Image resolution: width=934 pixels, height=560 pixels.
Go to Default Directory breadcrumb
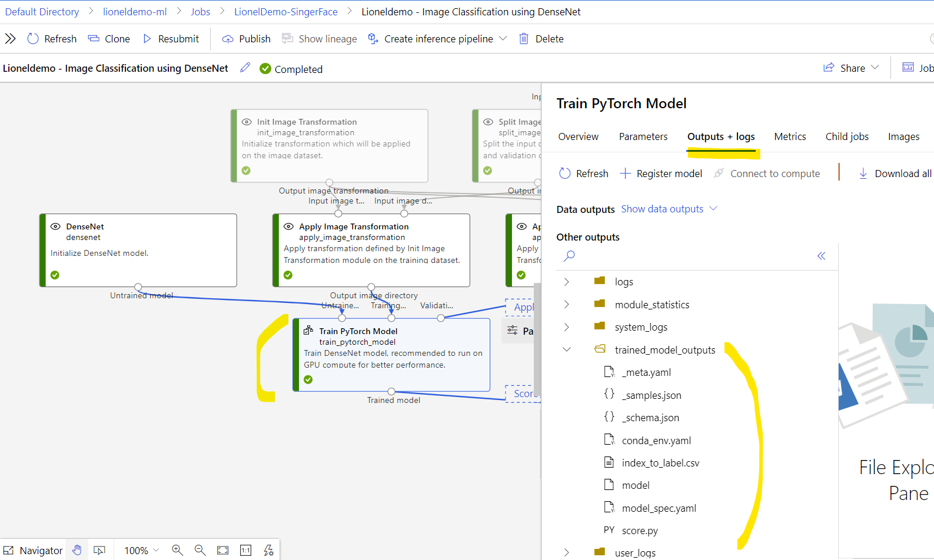tap(42, 12)
